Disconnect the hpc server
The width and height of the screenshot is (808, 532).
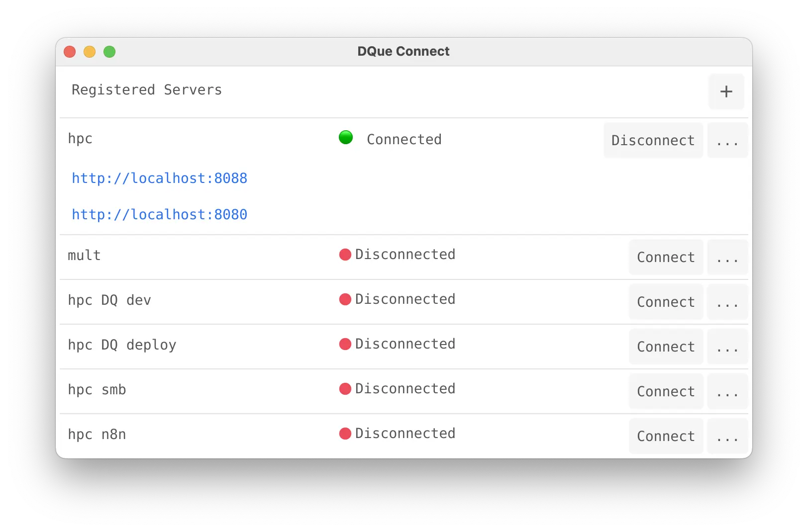(653, 141)
